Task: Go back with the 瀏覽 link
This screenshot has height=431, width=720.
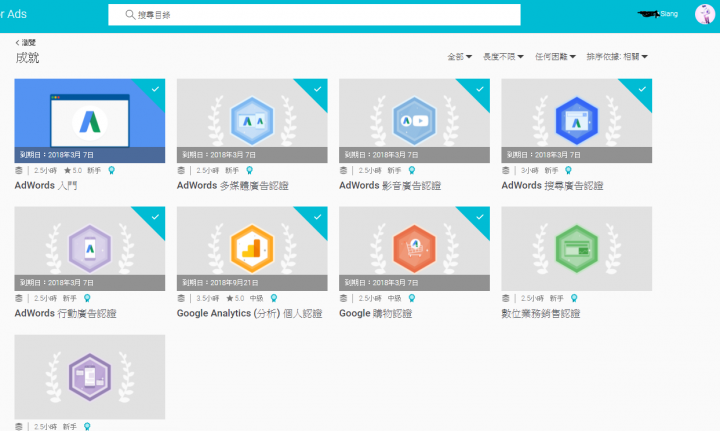Action: pyautogui.click(x=26, y=43)
